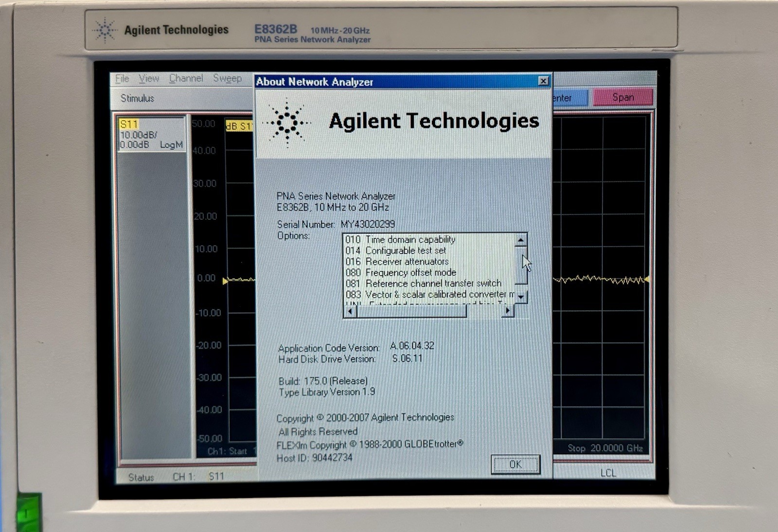Click the blue Center button
778x532 pixels.
(569, 98)
